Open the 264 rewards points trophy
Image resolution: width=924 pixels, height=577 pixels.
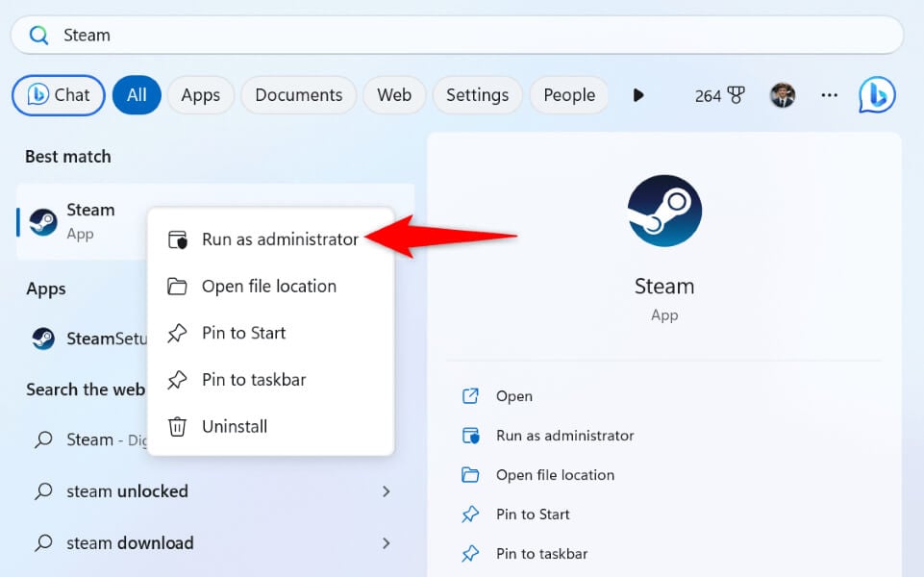[x=719, y=95]
